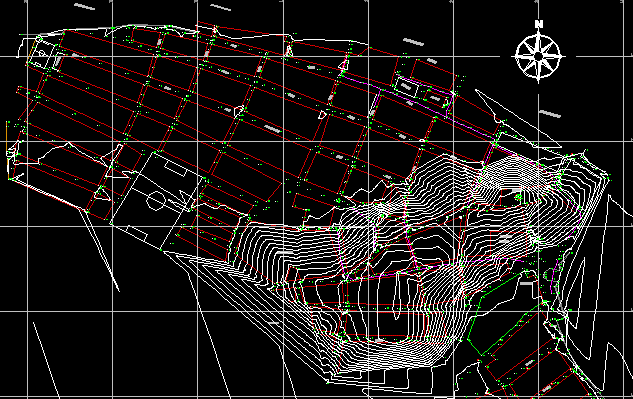Viewport: 633px width, 399px height.
Task: Select small white rectangle enclosure in north-east block
Action: [406, 87]
